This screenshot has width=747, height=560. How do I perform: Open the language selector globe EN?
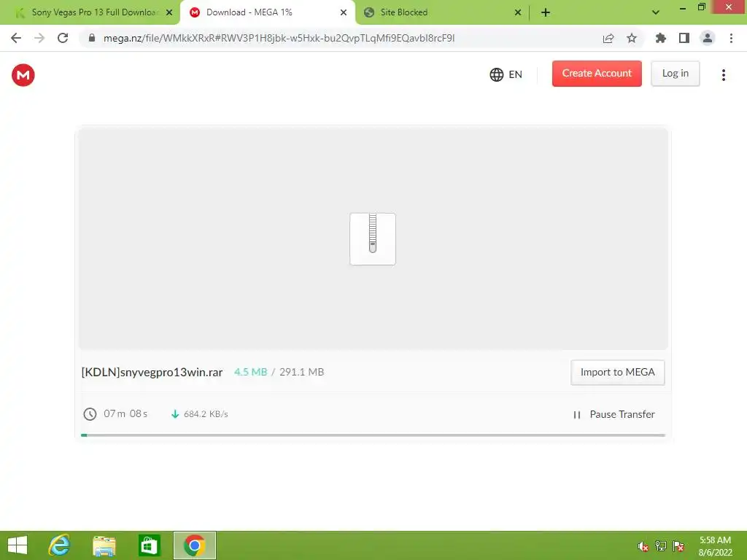506,74
